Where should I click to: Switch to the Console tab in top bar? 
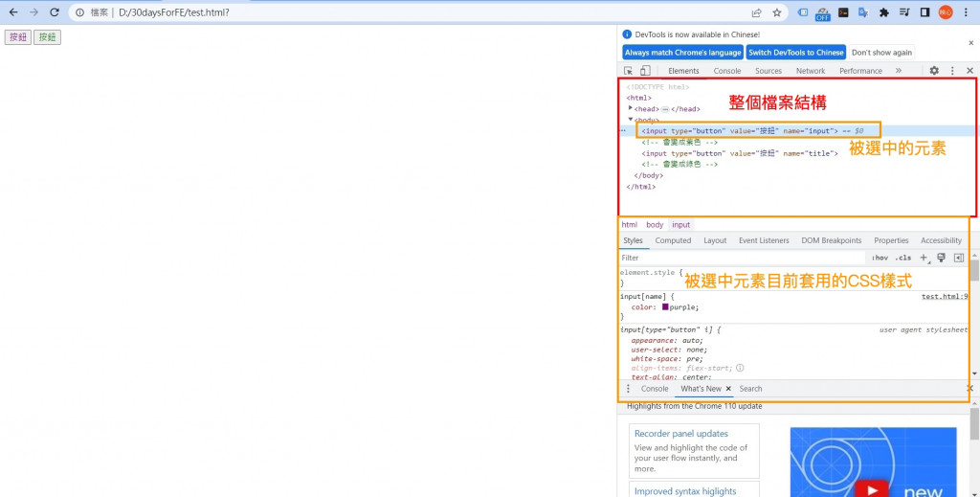click(x=727, y=71)
